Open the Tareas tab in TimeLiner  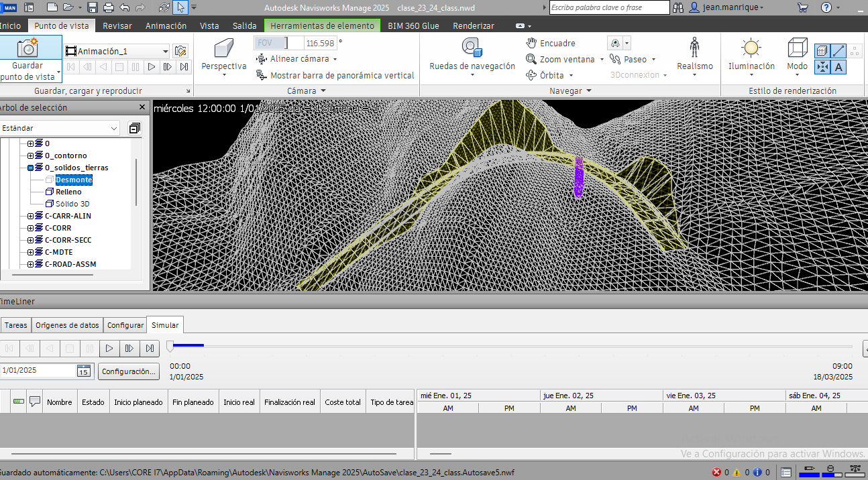coord(16,325)
